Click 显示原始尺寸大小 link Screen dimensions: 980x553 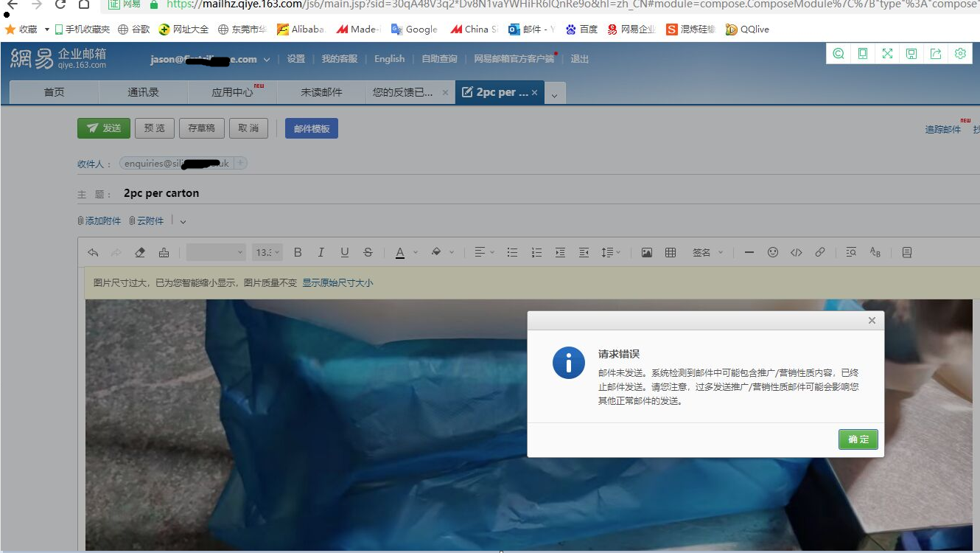[x=337, y=283]
